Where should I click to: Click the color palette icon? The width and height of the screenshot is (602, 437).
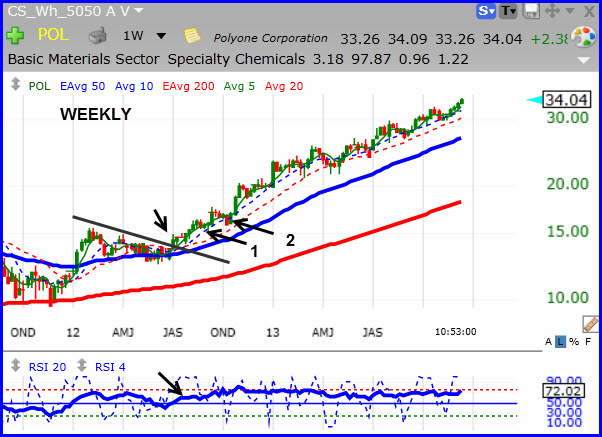point(583,37)
